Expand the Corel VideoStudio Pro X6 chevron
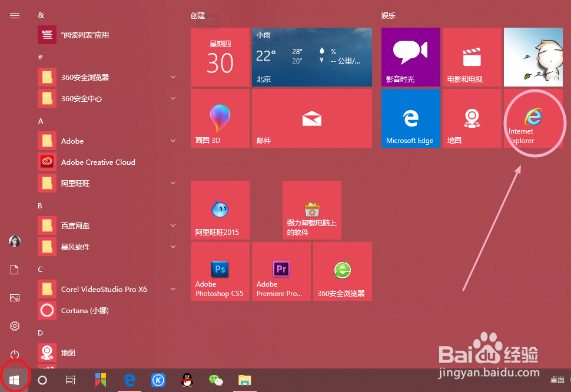The image size is (571, 392). point(173,289)
